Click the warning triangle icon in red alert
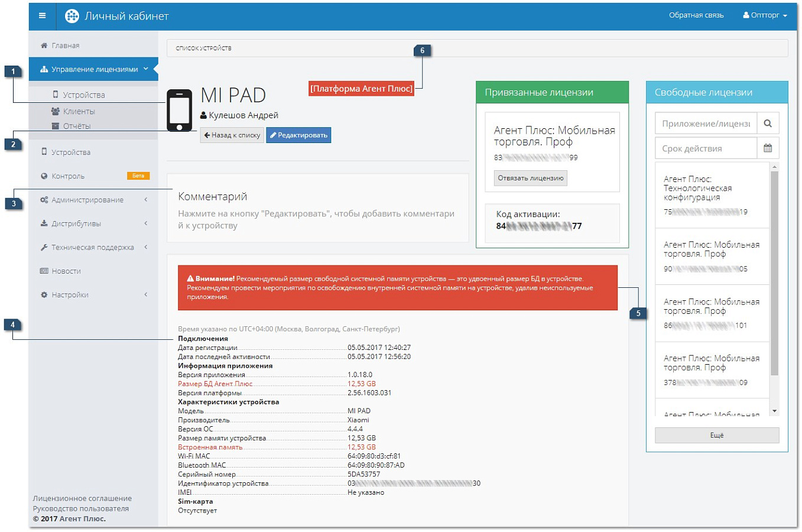 point(190,278)
